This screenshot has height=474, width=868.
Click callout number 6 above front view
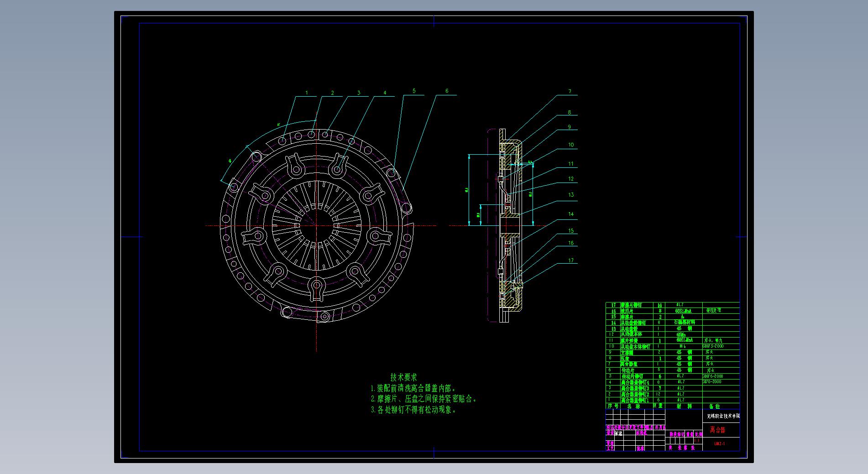(x=447, y=91)
